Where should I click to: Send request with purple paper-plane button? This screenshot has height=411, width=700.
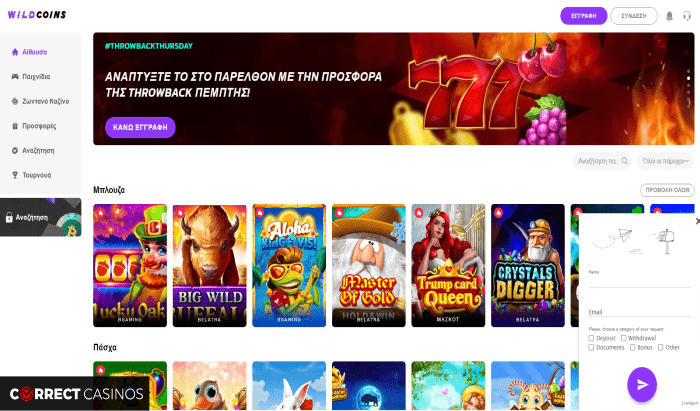click(x=642, y=384)
